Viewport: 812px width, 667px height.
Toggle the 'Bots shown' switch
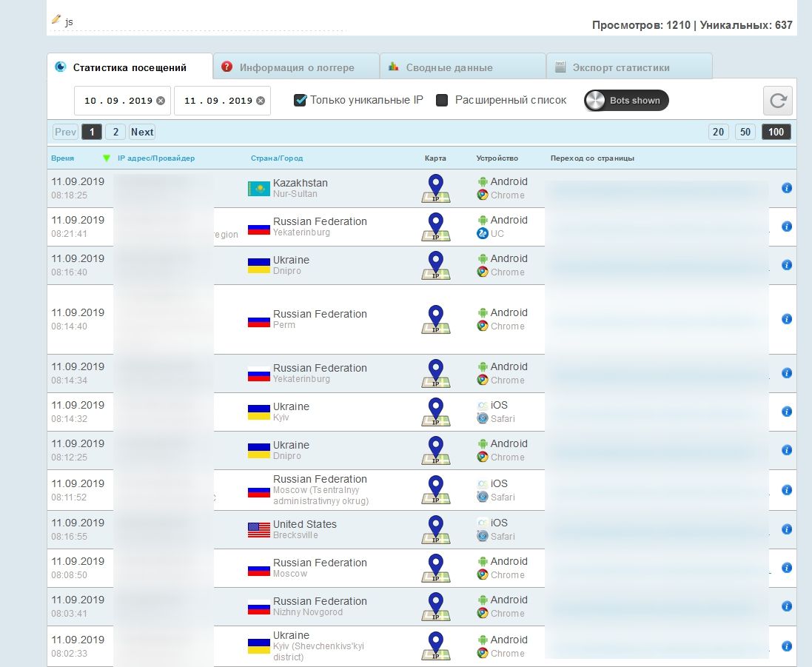tap(626, 101)
